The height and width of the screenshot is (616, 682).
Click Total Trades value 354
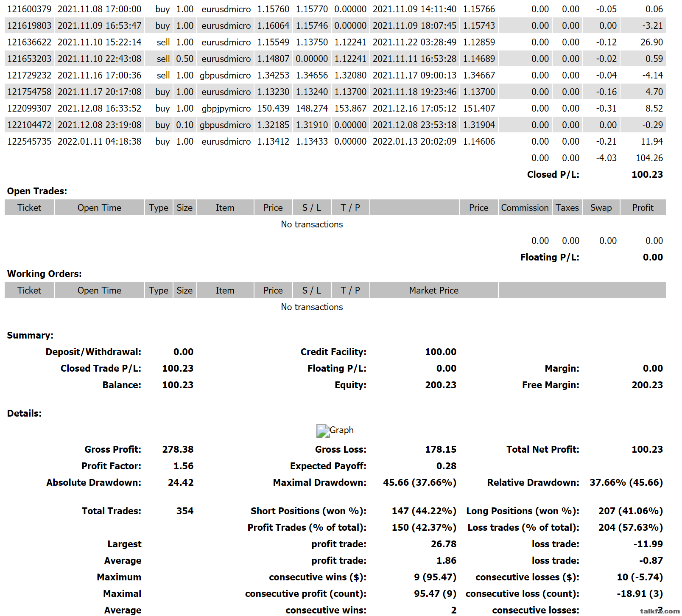[185, 511]
